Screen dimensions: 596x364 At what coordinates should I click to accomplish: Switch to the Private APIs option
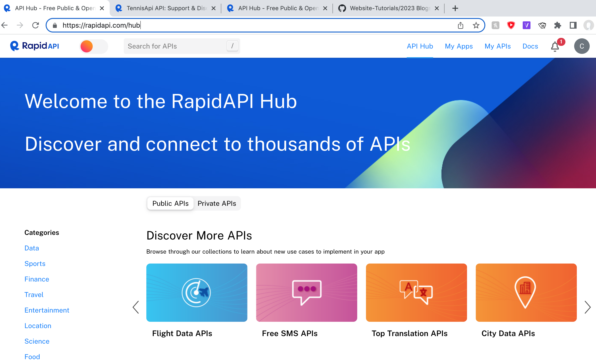coord(217,203)
